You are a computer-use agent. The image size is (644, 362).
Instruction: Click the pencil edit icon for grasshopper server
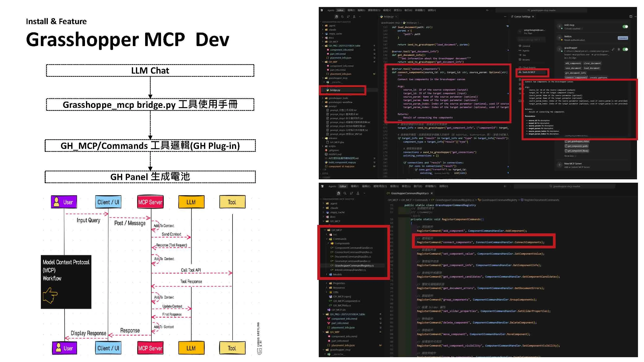click(613, 49)
